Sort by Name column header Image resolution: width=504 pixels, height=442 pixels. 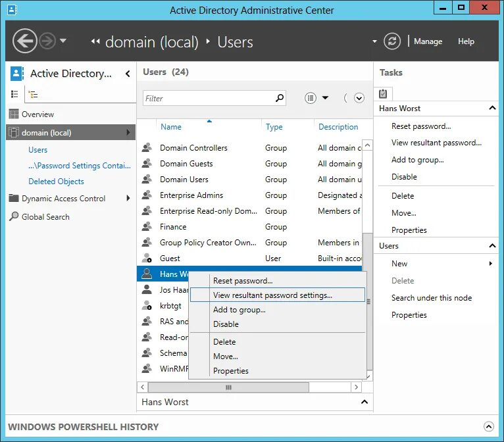pos(171,127)
